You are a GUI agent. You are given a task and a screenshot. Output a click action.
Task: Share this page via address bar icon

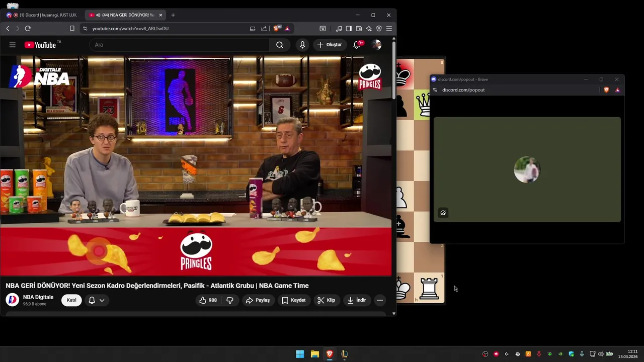(264, 29)
